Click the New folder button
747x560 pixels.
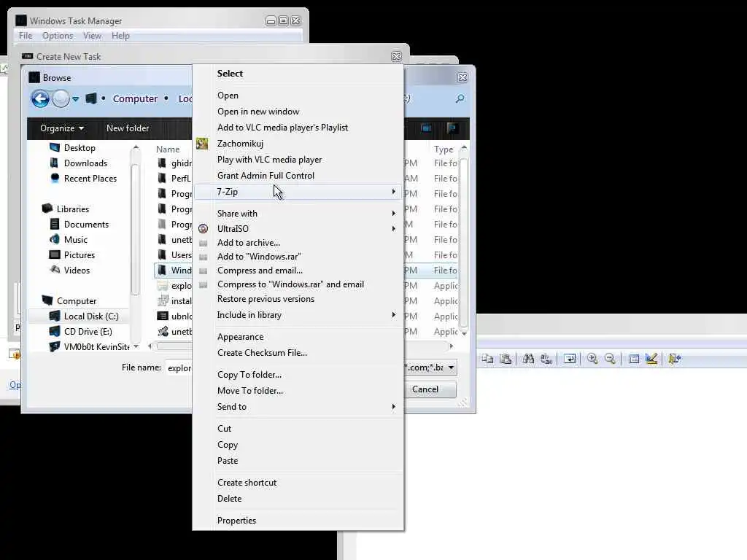click(x=128, y=128)
